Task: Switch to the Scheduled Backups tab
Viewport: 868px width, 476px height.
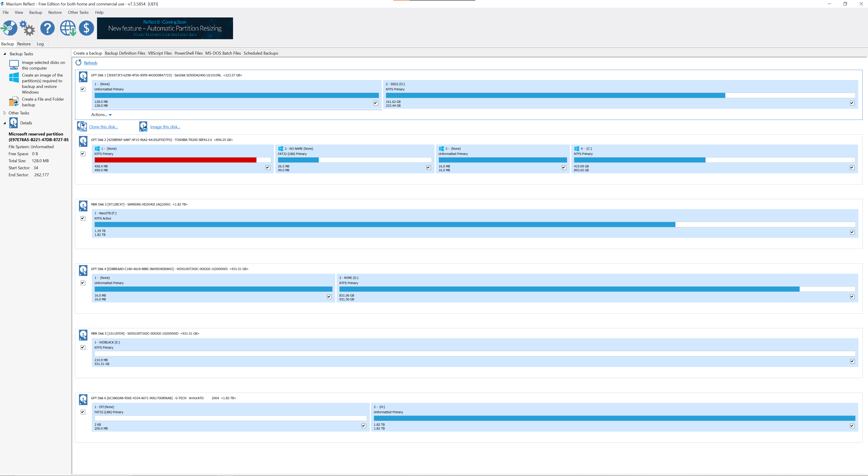Action: click(x=260, y=53)
